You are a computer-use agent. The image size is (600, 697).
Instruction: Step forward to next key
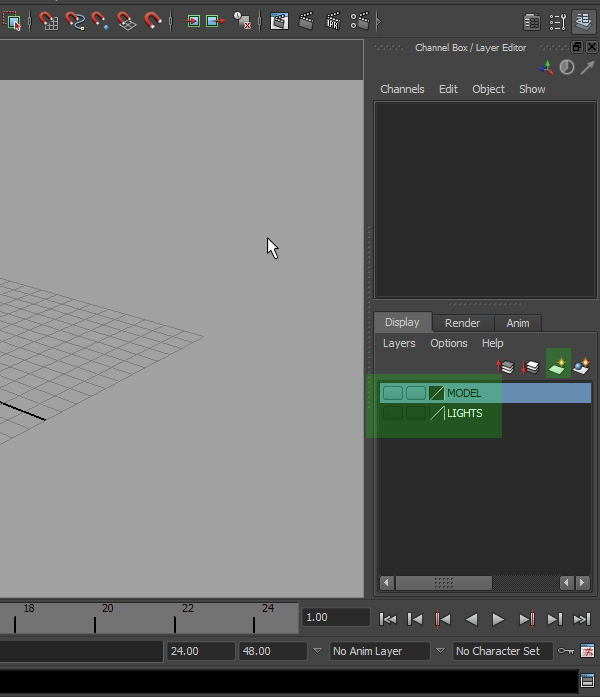click(527, 619)
